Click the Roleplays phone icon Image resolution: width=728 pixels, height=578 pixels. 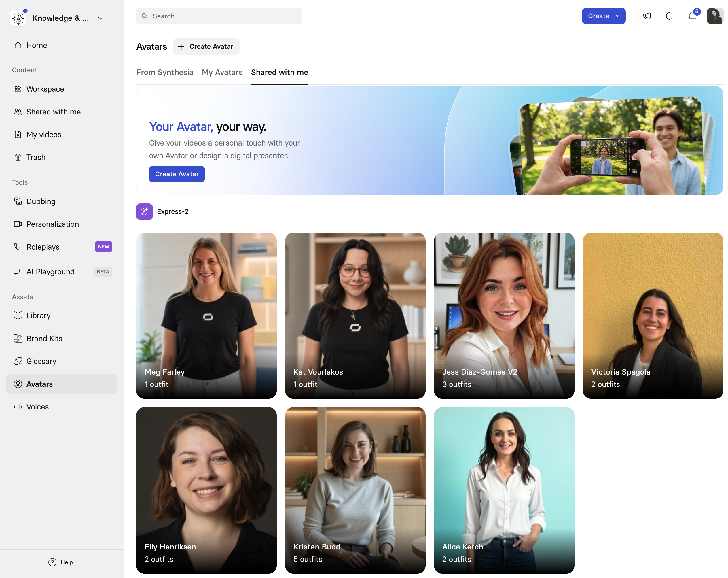tap(18, 247)
